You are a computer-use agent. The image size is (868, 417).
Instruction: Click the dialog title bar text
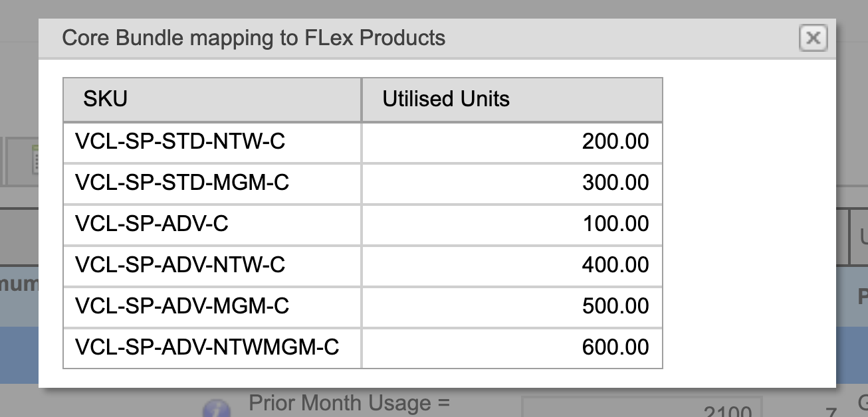click(253, 38)
